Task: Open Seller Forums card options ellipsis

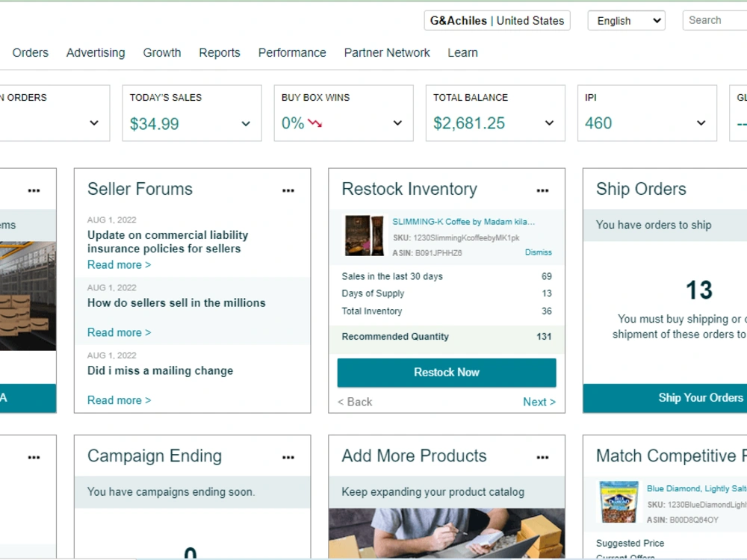Action: click(x=288, y=190)
